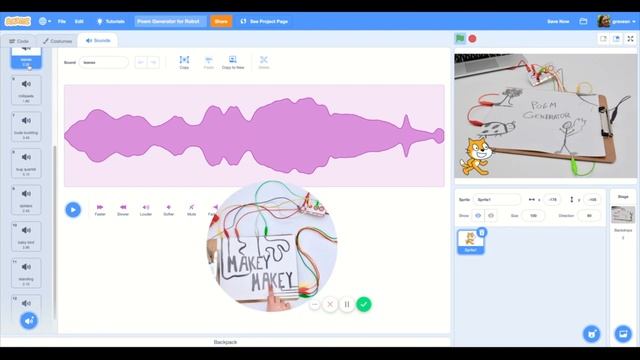The height and width of the screenshot is (360, 640).
Task: Apply the Mute effect
Action: (x=191, y=210)
